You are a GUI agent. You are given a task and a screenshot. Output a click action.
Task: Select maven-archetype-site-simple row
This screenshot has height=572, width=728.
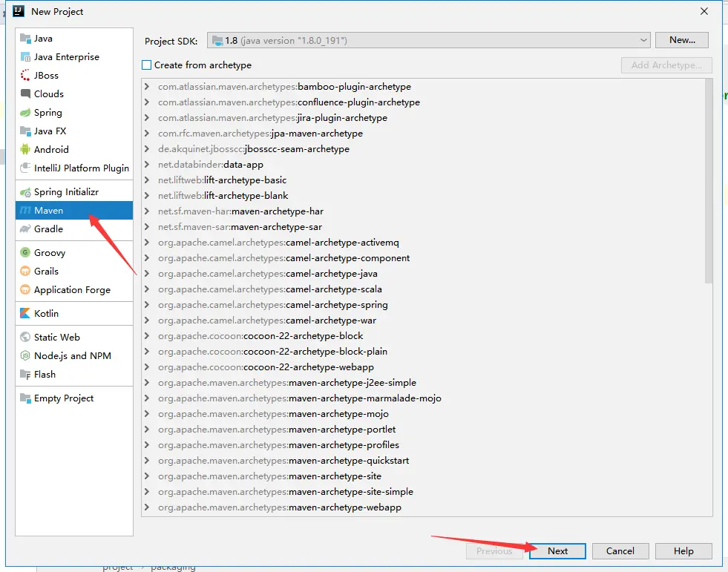click(x=286, y=491)
